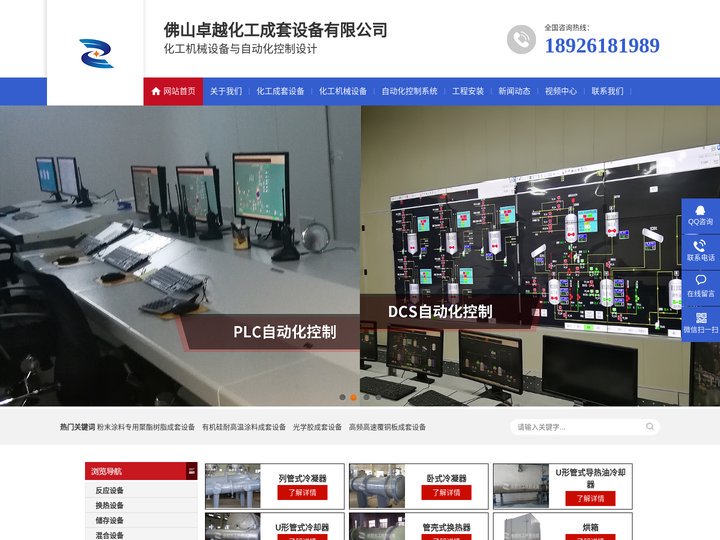
Task: Click the company logo icon
Action: [x=96, y=53]
